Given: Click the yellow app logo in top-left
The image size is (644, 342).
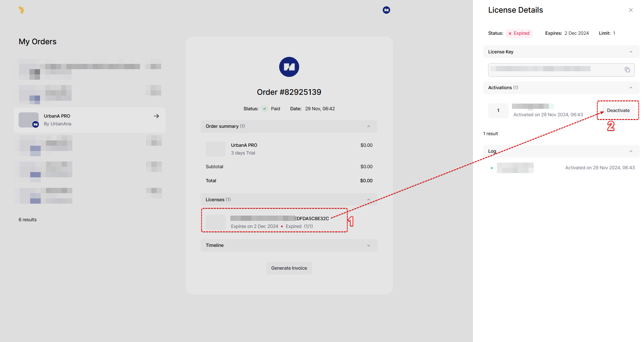Looking at the screenshot, I should point(22,10).
